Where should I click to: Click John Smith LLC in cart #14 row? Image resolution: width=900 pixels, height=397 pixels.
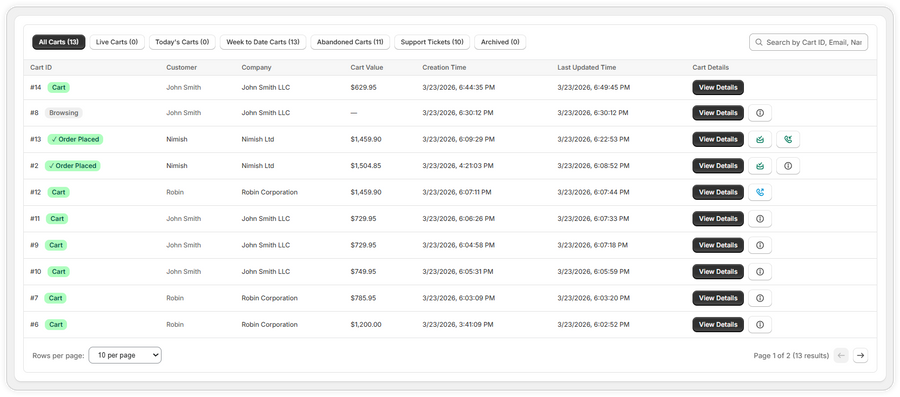point(266,87)
